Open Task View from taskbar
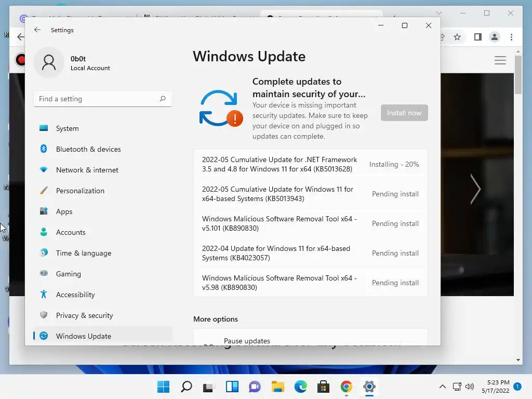The height and width of the screenshot is (399, 532). click(x=208, y=387)
